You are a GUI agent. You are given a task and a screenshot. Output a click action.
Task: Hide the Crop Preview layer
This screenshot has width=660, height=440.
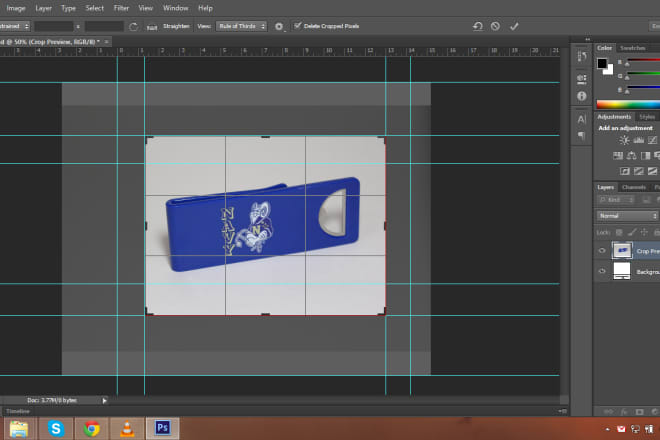[x=602, y=251]
